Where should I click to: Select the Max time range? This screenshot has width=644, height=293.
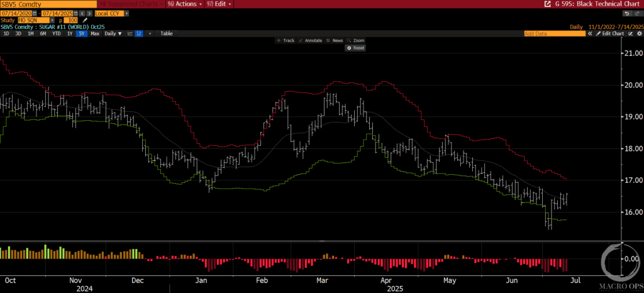[x=95, y=34]
